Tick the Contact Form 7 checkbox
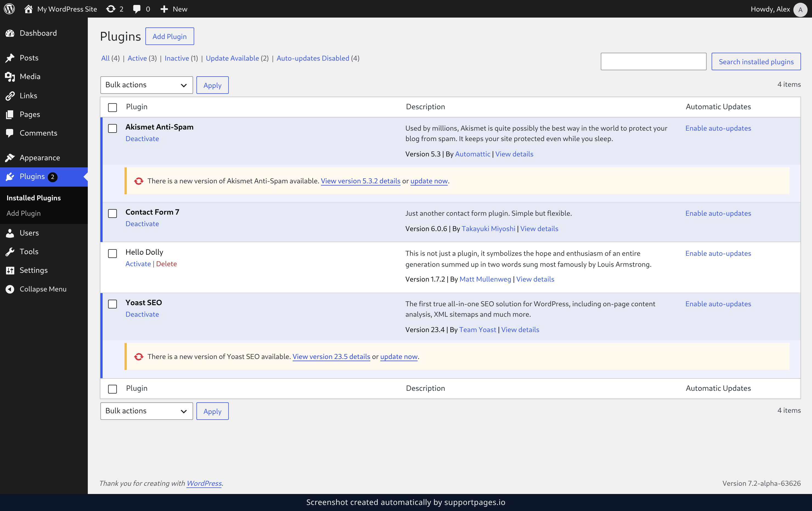This screenshot has height=511, width=812. [x=112, y=214]
